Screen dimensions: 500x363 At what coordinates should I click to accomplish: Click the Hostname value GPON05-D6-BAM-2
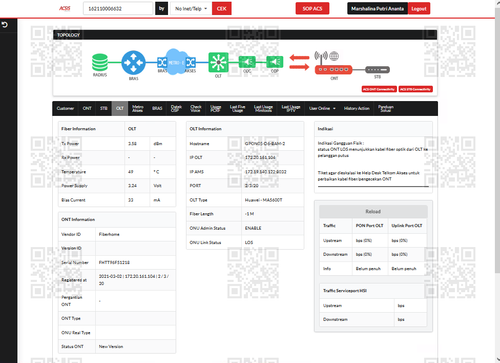[265, 144]
